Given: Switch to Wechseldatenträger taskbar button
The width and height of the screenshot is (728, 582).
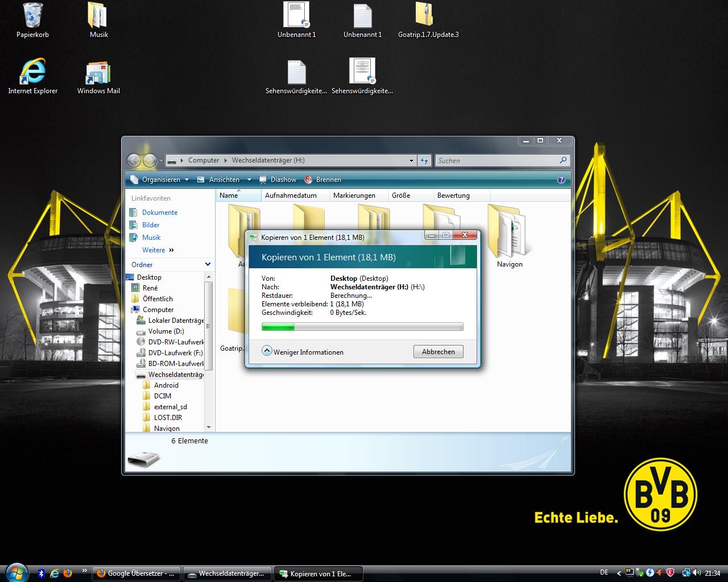Looking at the screenshot, I should [227, 573].
